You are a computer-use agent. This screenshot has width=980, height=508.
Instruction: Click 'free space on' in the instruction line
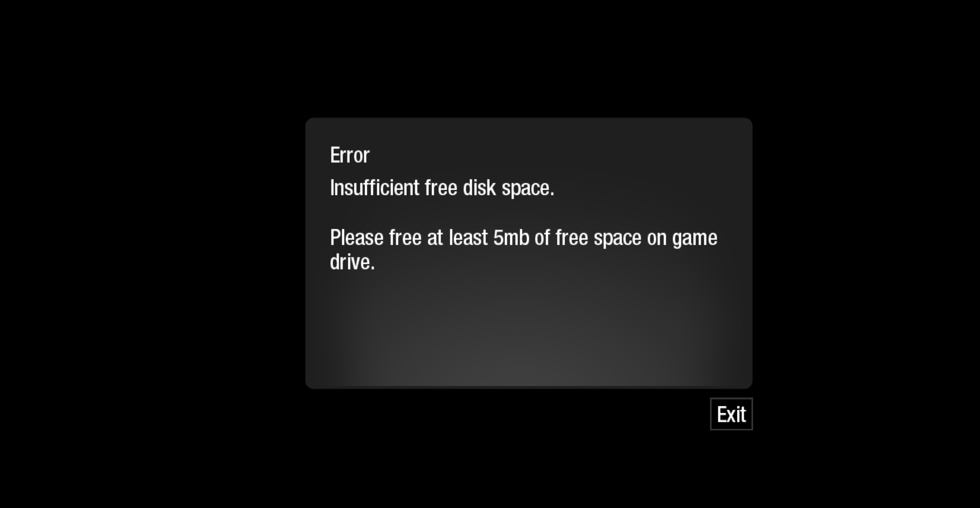(611, 238)
